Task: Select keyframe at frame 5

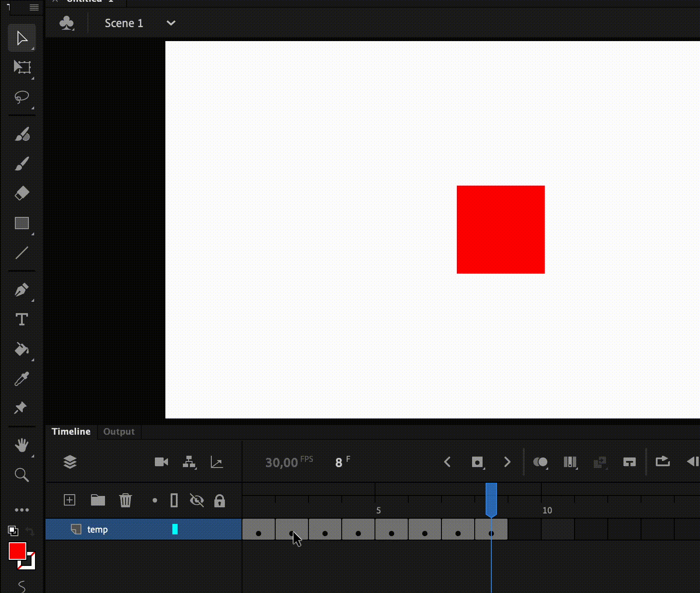Action: (392, 529)
